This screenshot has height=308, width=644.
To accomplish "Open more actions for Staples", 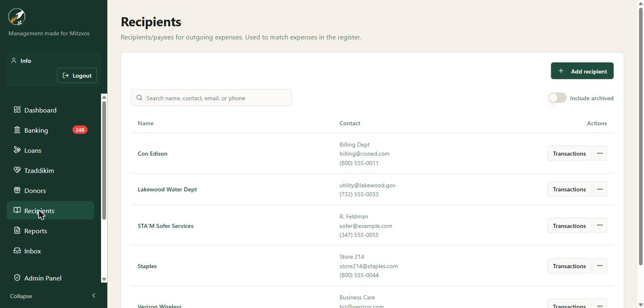I will 600,266.
